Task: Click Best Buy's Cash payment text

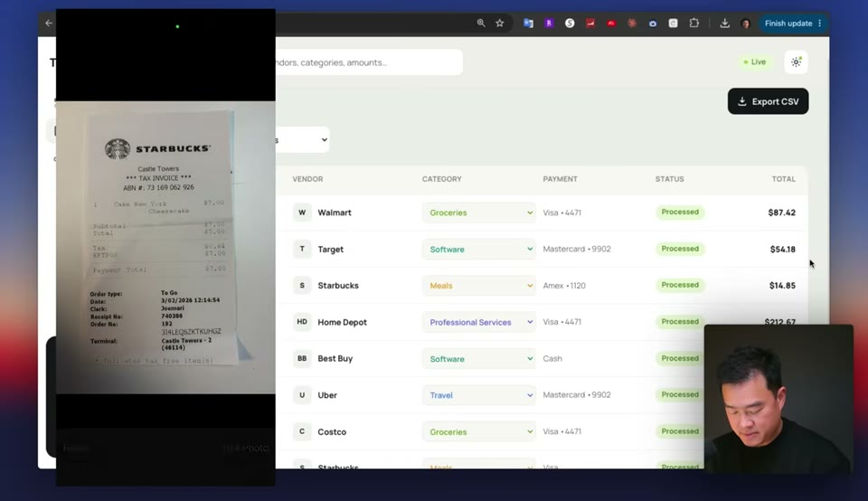Action: tap(552, 359)
